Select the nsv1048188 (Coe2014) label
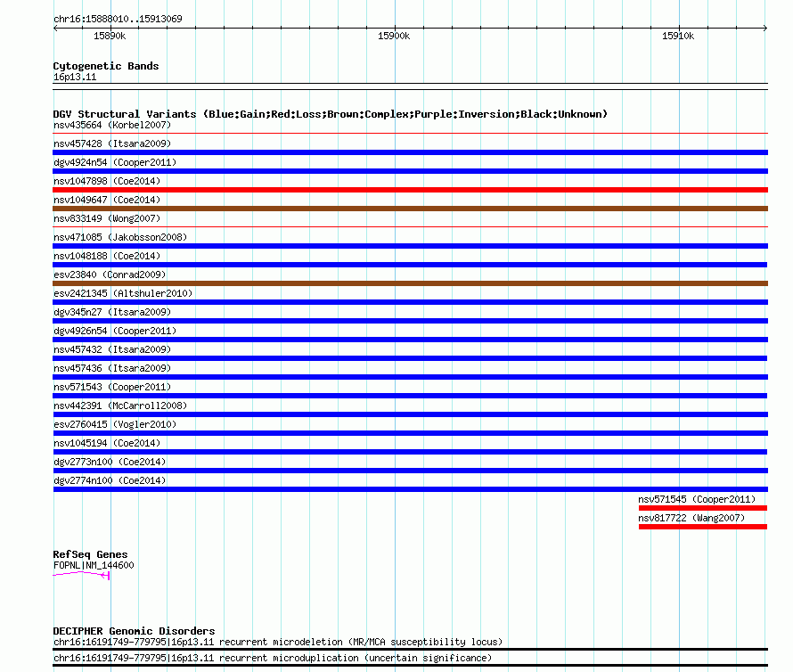 [107, 256]
